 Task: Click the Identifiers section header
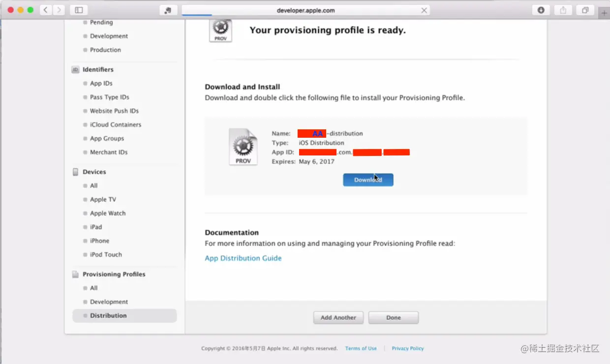(98, 70)
